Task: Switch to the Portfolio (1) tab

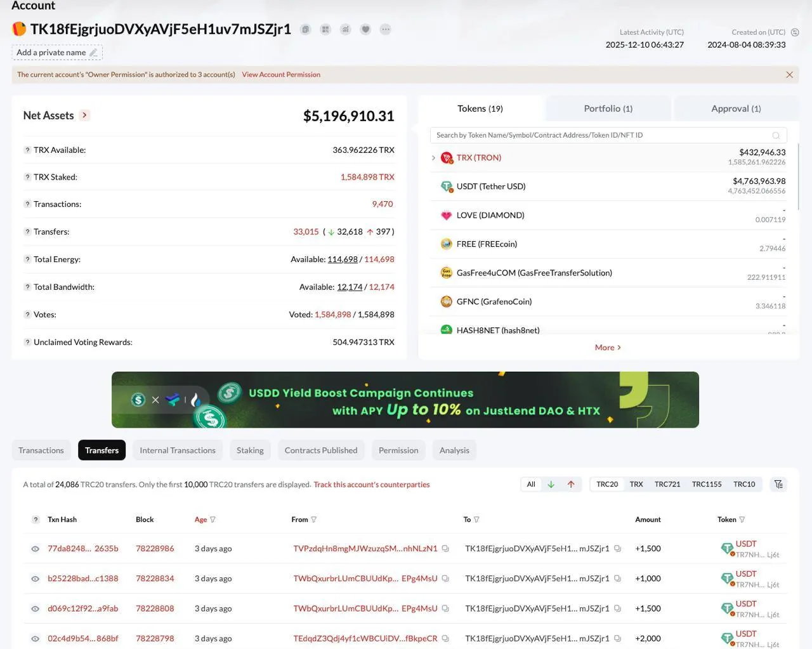Action: (x=608, y=108)
